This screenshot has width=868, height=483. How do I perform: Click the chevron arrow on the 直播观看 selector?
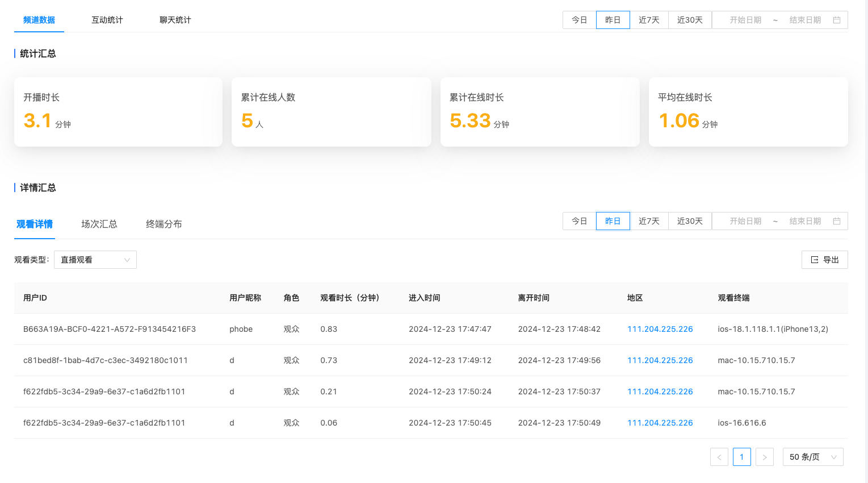pos(128,259)
